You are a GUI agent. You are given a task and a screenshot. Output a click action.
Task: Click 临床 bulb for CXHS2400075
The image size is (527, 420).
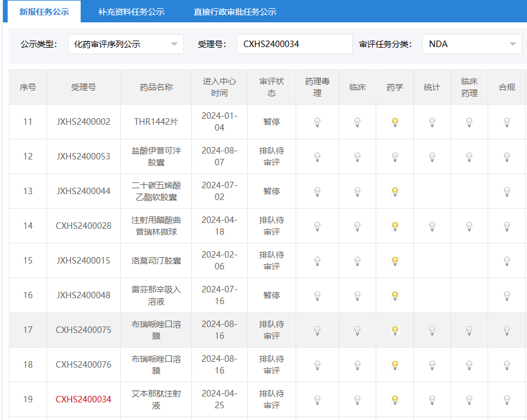tap(357, 331)
